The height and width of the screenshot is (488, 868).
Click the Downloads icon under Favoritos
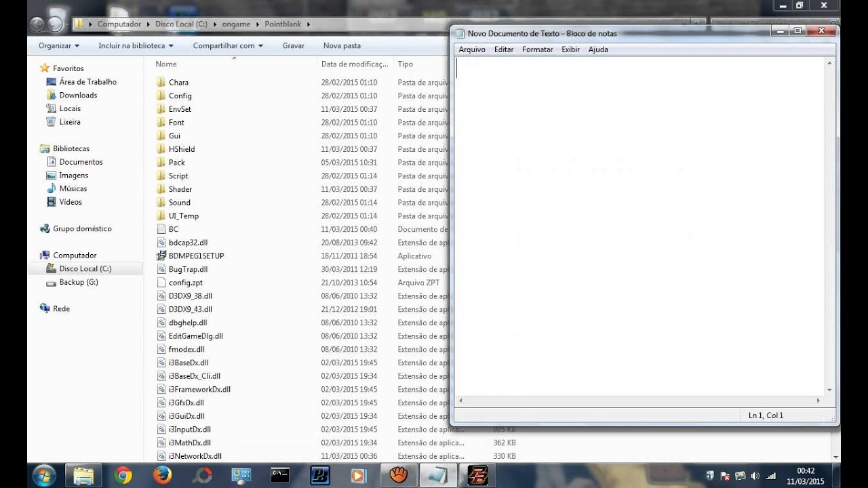click(x=51, y=96)
